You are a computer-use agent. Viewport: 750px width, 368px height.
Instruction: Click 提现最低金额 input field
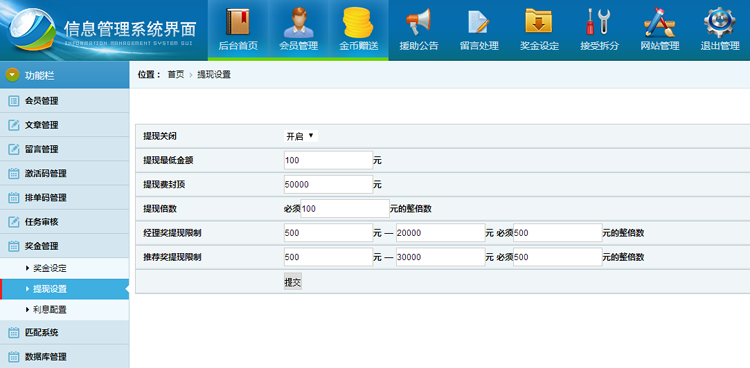click(x=328, y=161)
